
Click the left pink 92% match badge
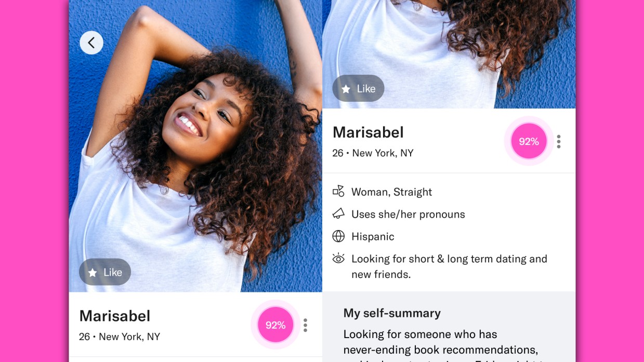[275, 325]
